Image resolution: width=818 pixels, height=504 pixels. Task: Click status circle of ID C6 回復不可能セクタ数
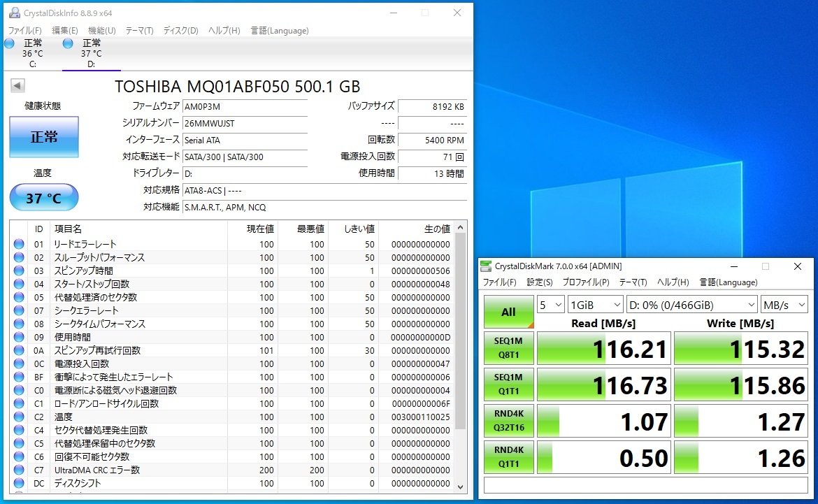click(x=19, y=457)
